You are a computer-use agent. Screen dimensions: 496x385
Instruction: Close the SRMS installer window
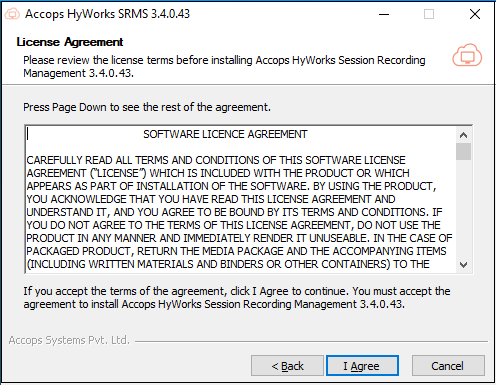(475, 14)
